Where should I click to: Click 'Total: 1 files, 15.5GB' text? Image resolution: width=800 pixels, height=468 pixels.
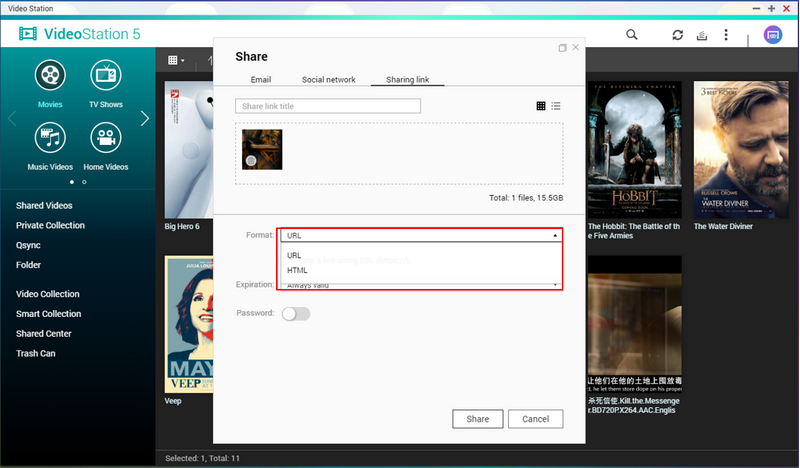526,198
